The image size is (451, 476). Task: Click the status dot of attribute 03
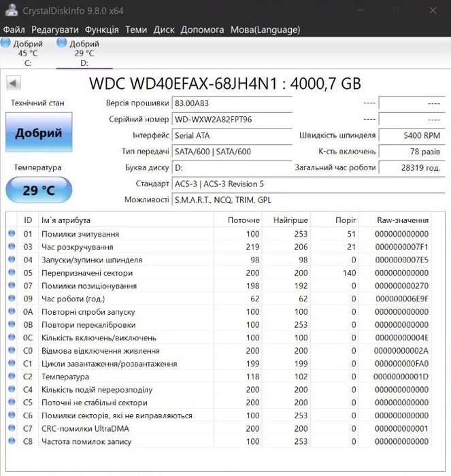[x=12, y=246]
